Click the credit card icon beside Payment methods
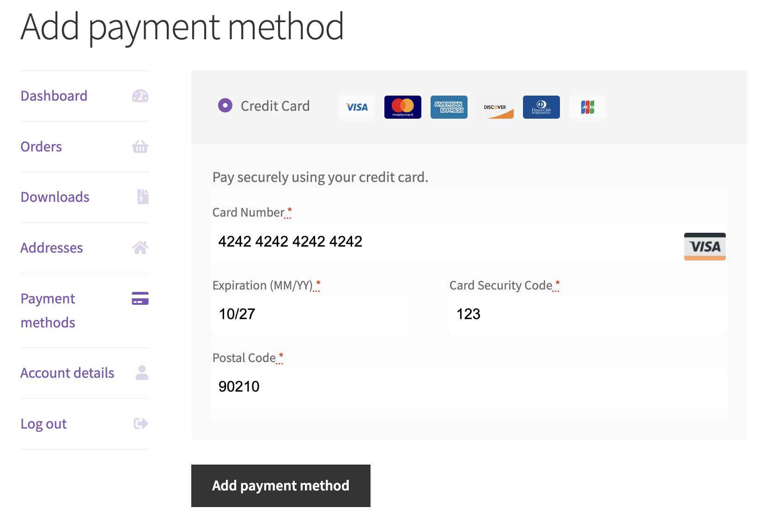This screenshot has height=532, width=766. click(140, 298)
